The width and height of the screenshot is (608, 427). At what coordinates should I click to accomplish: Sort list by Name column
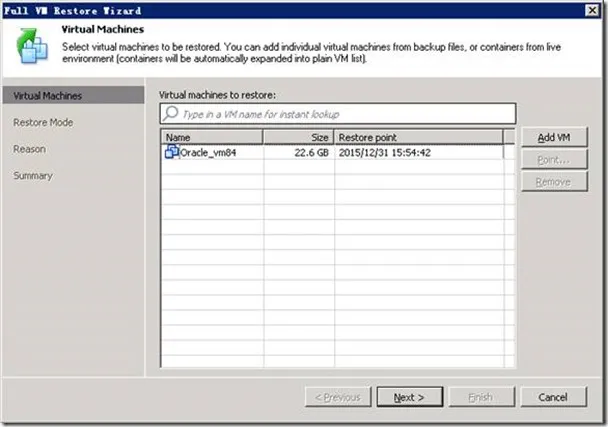(x=212, y=137)
